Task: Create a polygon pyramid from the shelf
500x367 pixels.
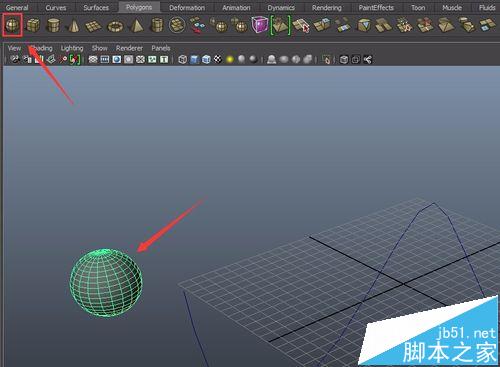Action: [x=136, y=25]
